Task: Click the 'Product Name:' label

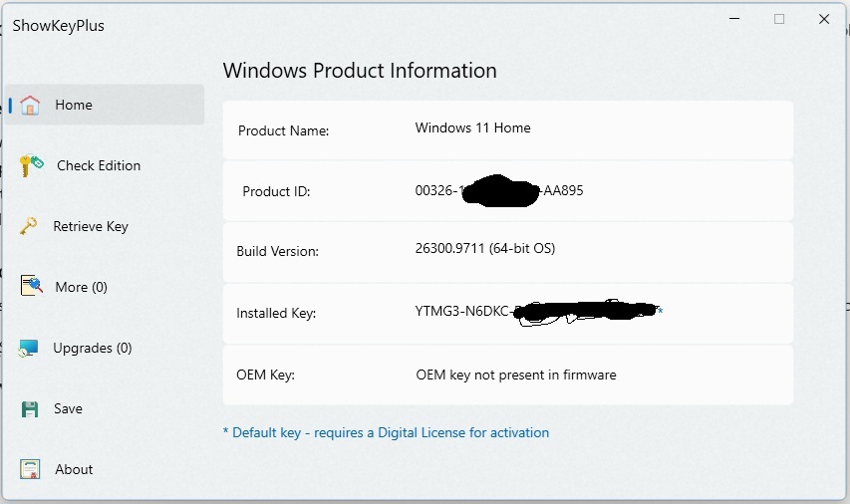Action: (x=284, y=130)
